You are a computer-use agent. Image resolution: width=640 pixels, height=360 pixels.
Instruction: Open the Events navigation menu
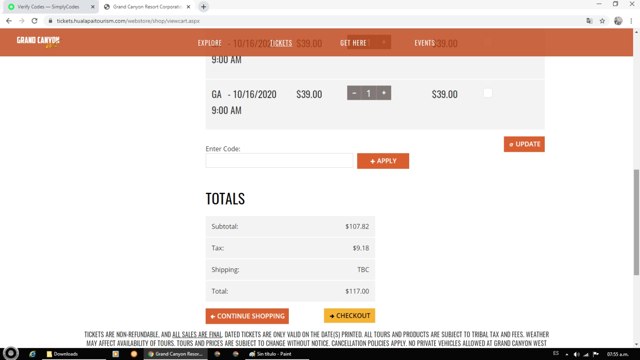pyautogui.click(x=424, y=43)
